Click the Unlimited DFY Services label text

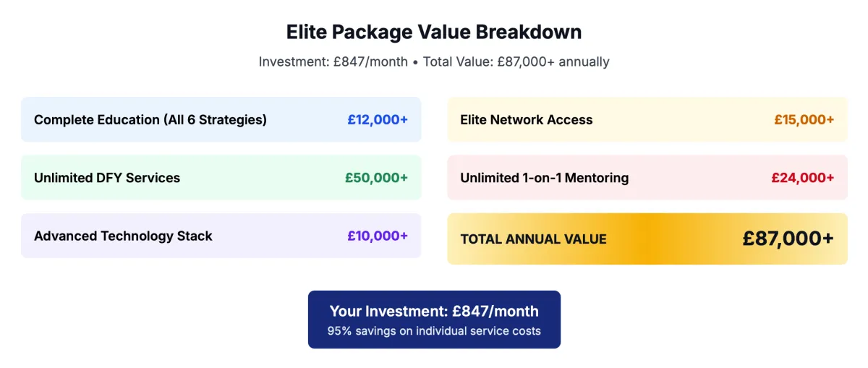(107, 177)
